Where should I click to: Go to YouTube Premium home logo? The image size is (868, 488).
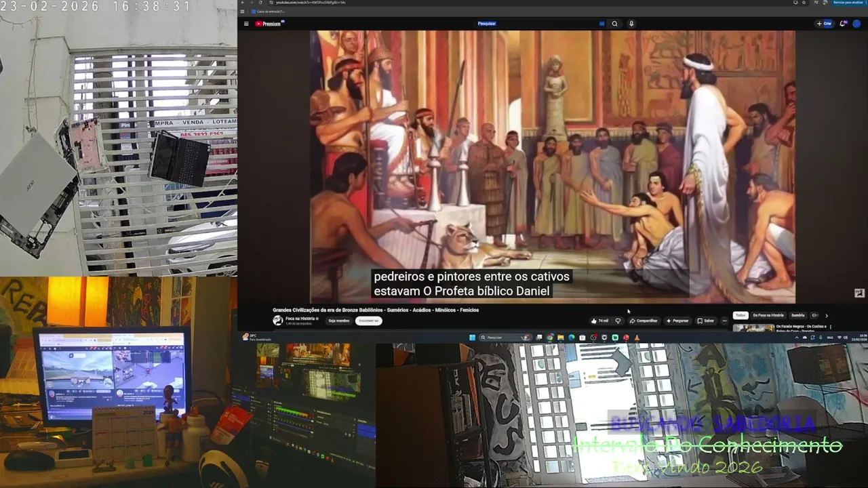pyautogui.click(x=270, y=24)
